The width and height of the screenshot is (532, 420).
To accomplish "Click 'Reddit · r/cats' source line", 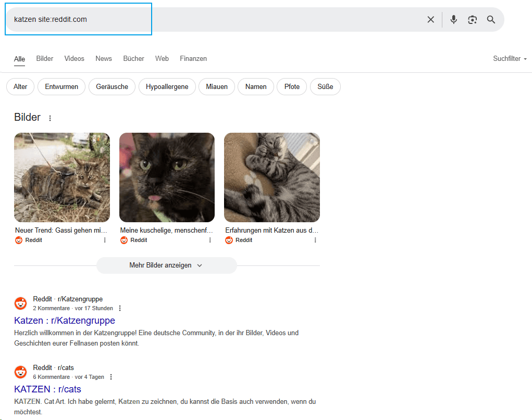I will tap(53, 368).
